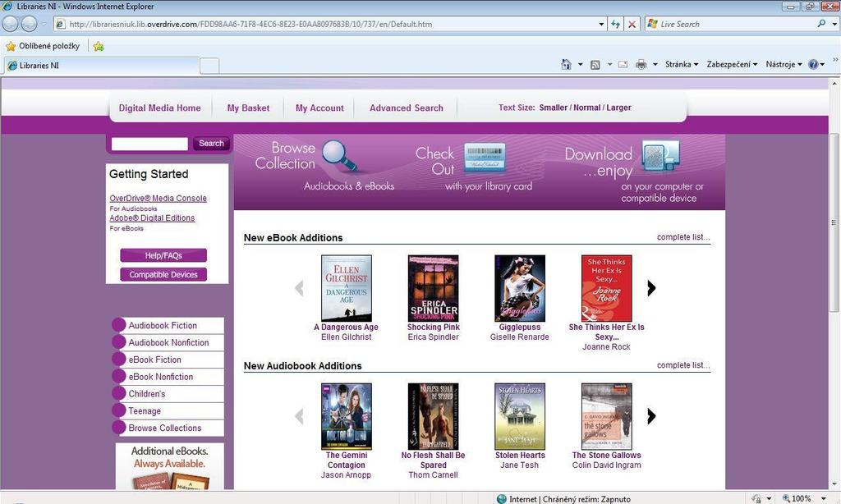Screen dimensions: 841x504
Task: Open the Adobe Digital Editions link
Action: [x=152, y=218]
